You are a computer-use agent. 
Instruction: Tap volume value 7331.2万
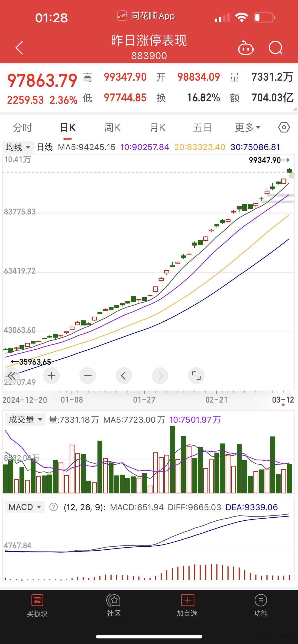272,77
